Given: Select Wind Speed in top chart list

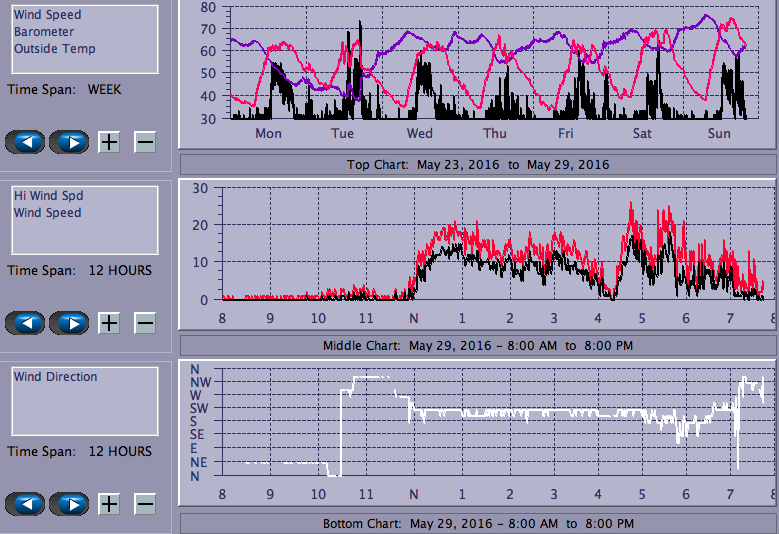Looking at the screenshot, I should click(48, 15).
